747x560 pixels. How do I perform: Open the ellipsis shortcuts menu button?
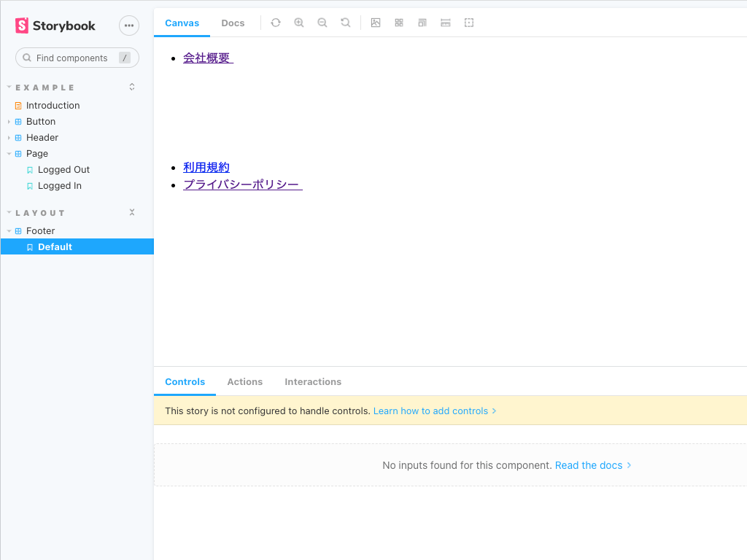click(x=129, y=26)
